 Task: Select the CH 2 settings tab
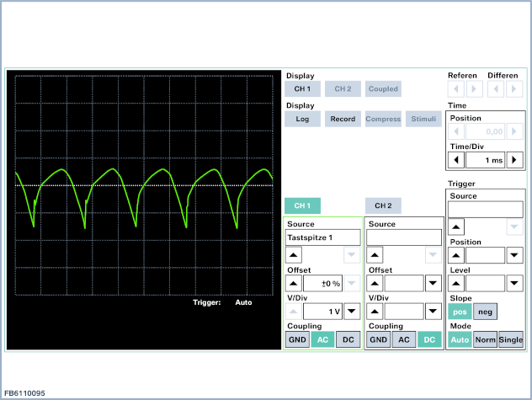tap(383, 205)
